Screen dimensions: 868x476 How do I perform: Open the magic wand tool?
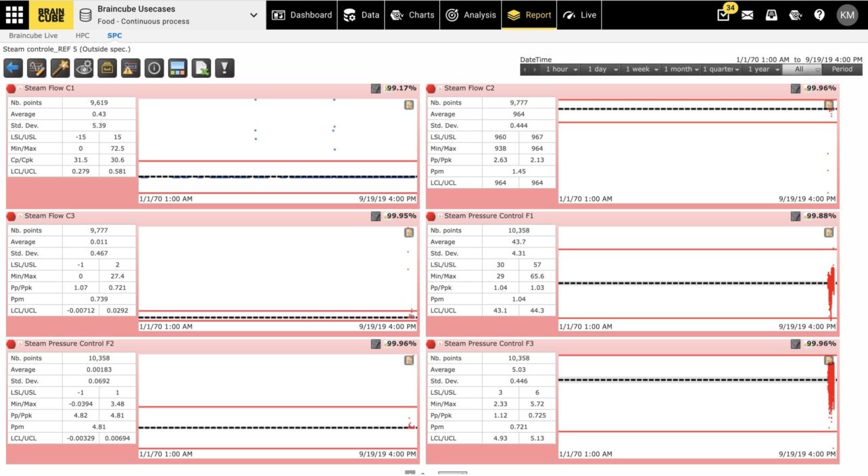tap(60, 68)
